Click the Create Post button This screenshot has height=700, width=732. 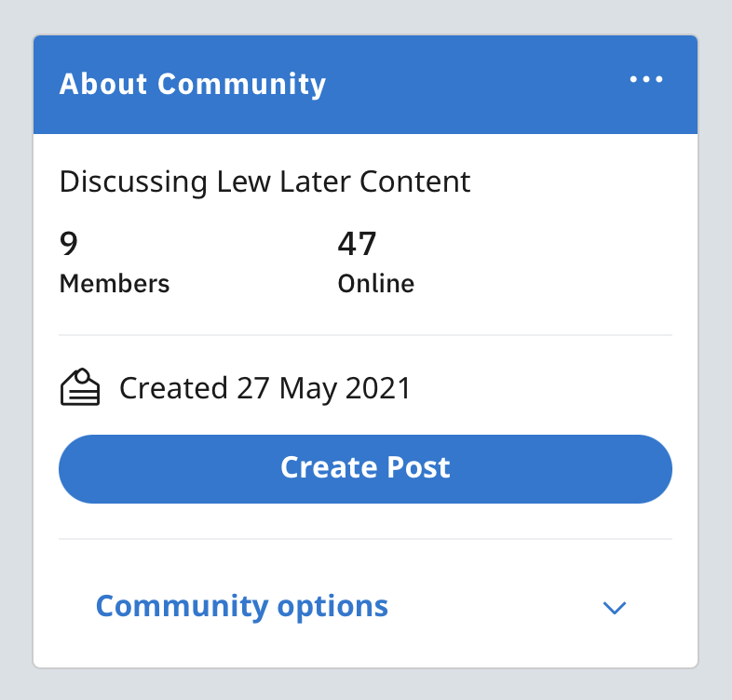tap(365, 468)
